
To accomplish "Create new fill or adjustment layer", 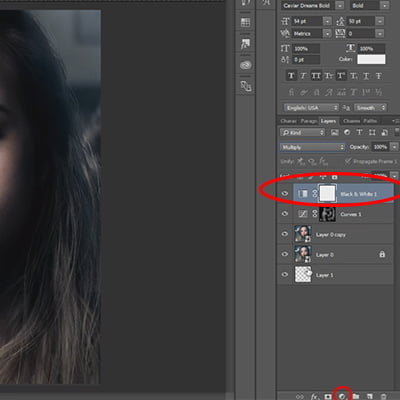I will (x=342, y=396).
